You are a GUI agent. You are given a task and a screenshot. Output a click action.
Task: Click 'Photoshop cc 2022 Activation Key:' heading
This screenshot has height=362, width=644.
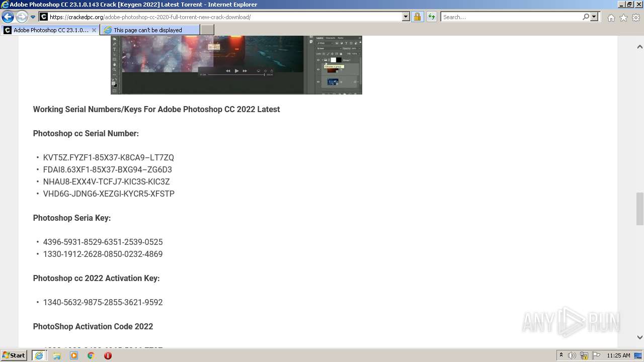(97, 278)
